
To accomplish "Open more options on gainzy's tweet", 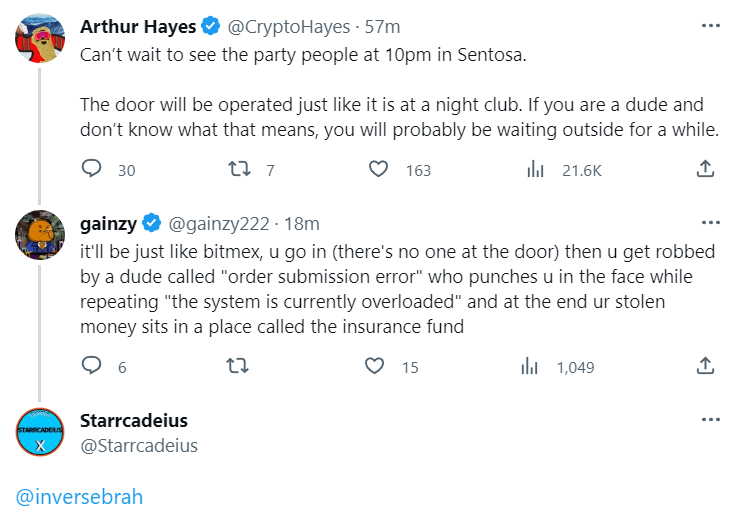I will pyautogui.click(x=710, y=222).
